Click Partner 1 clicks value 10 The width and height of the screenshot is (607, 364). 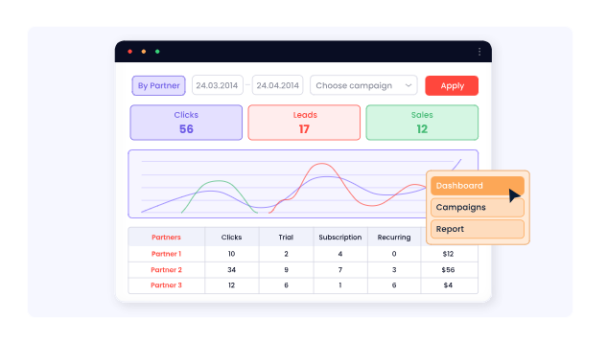point(231,254)
